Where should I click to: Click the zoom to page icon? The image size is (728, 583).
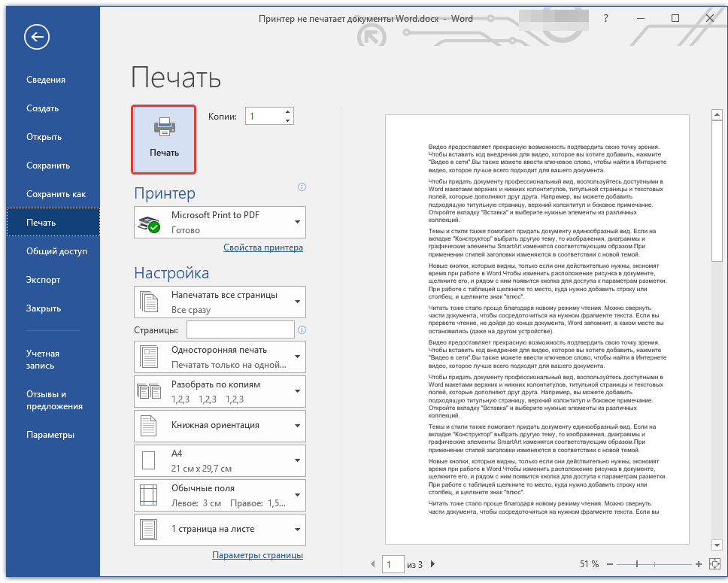[714, 564]
